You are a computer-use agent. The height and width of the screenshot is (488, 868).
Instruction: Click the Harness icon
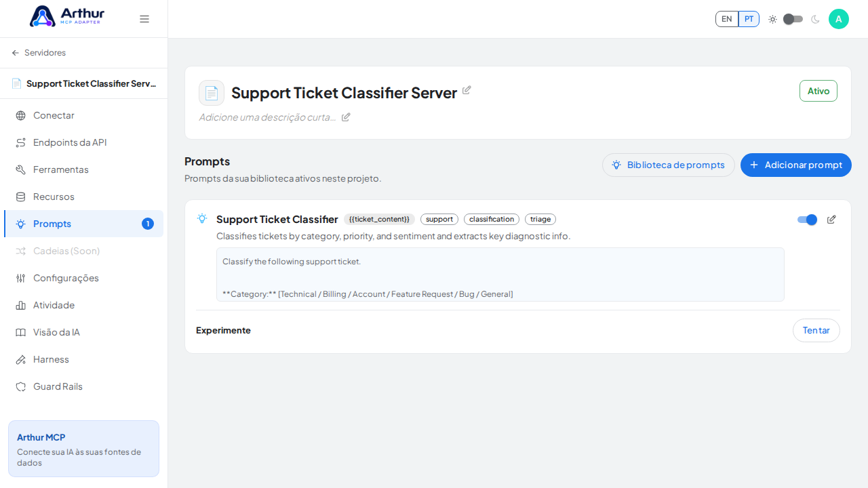coord(21,359)
